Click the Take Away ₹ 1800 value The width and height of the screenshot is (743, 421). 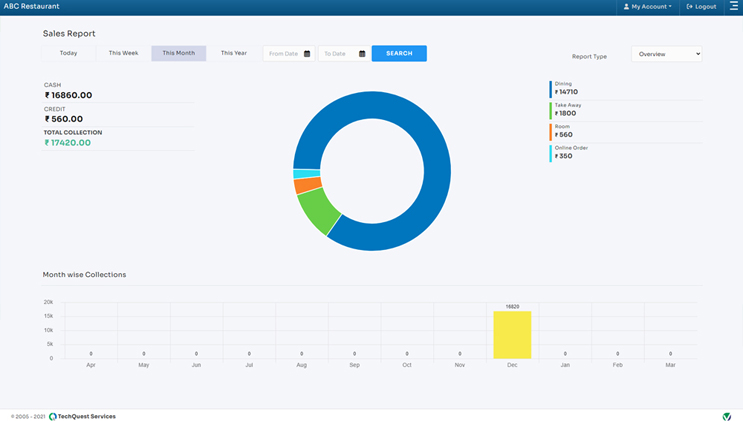coord(565,113)
